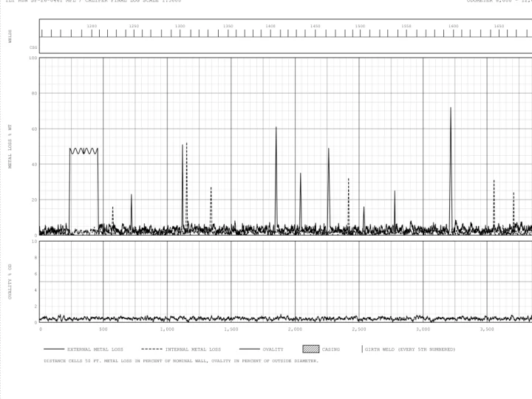Click the 3,500 distance axis label

coord(487,329)
